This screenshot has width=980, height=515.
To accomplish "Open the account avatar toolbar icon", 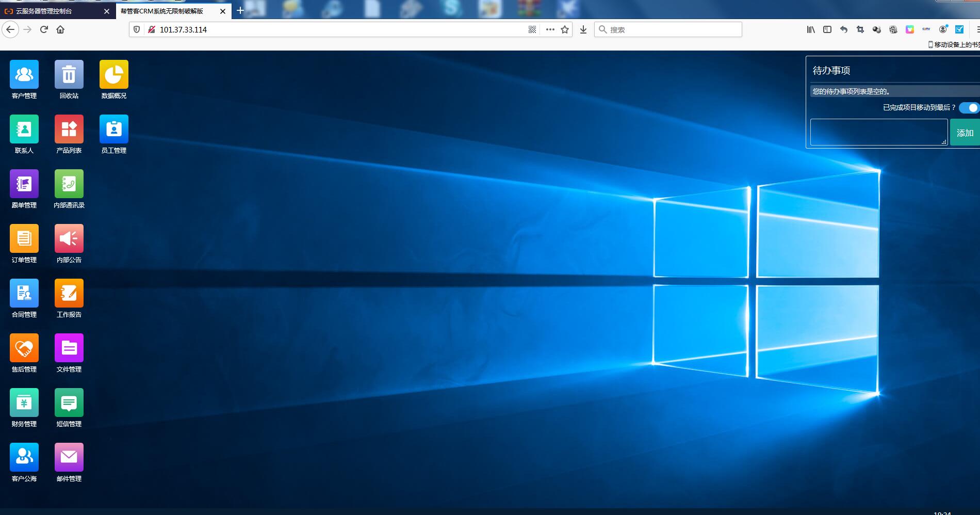I will pos(943,29).
